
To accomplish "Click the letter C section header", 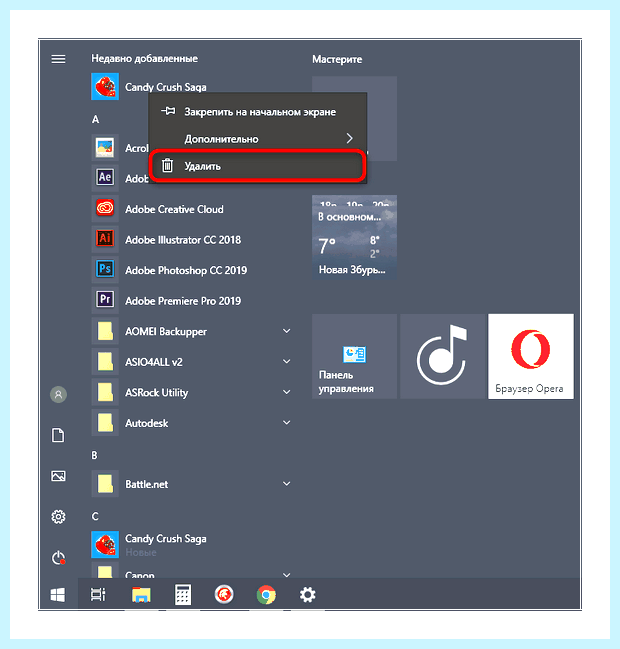I will pyautogui.click(x=95, y=517).
